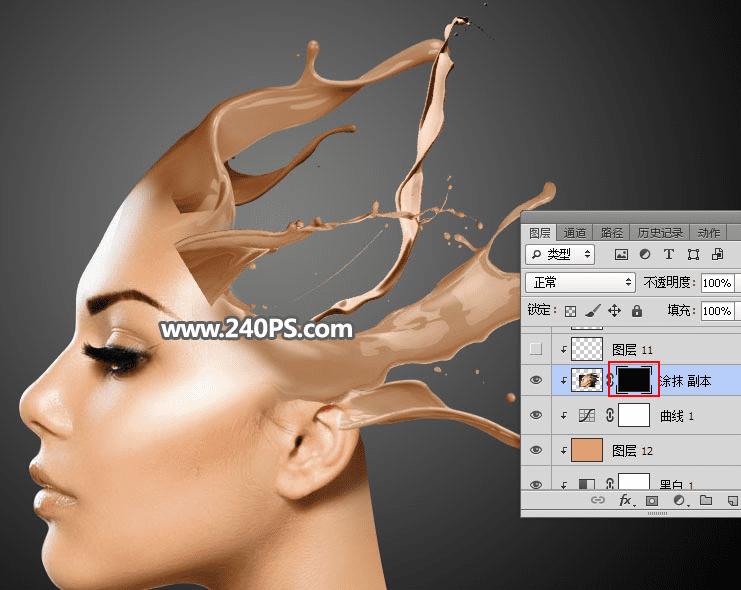Switch to the 动作 tab

point(708,233)
